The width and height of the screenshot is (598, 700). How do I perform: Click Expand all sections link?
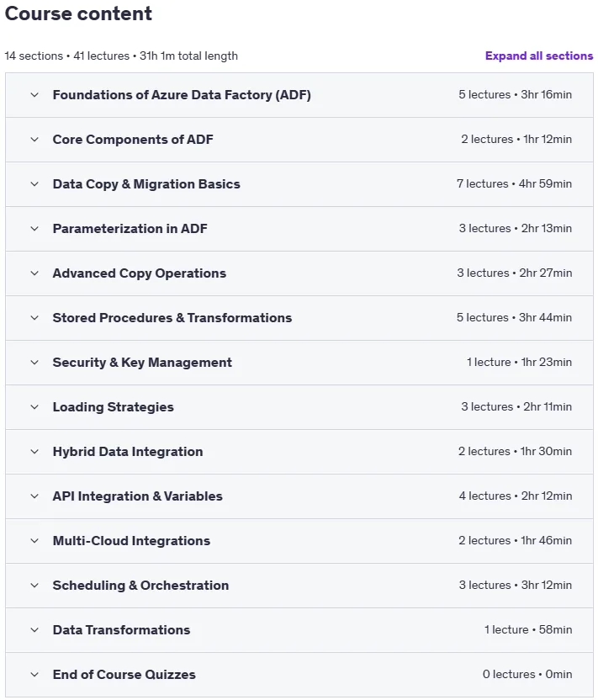(x=539, y=56)
